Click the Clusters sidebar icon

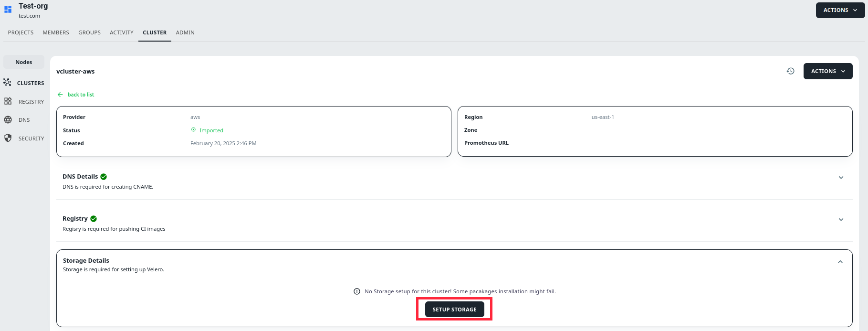point(7,83)
